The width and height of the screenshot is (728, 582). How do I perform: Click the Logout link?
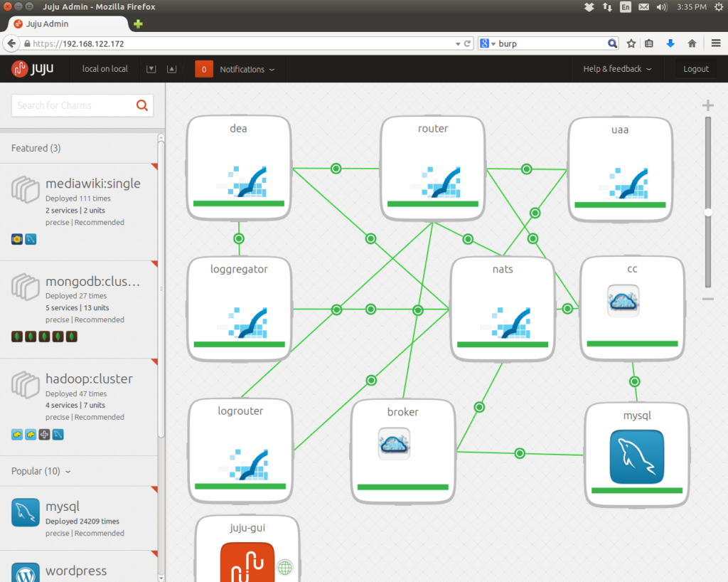pyautogui.click(x=696, y=69)
